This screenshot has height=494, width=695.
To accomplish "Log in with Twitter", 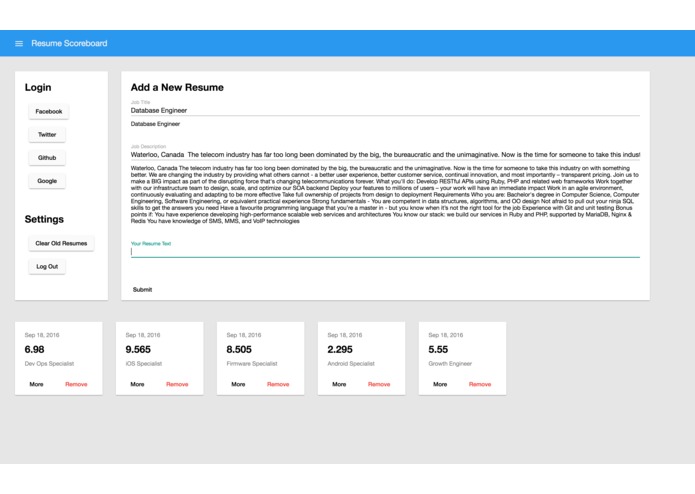I will 47,135.
